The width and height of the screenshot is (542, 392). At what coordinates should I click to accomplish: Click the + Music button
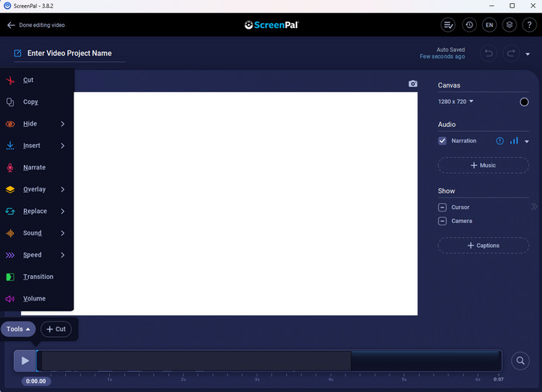(483, 165)
